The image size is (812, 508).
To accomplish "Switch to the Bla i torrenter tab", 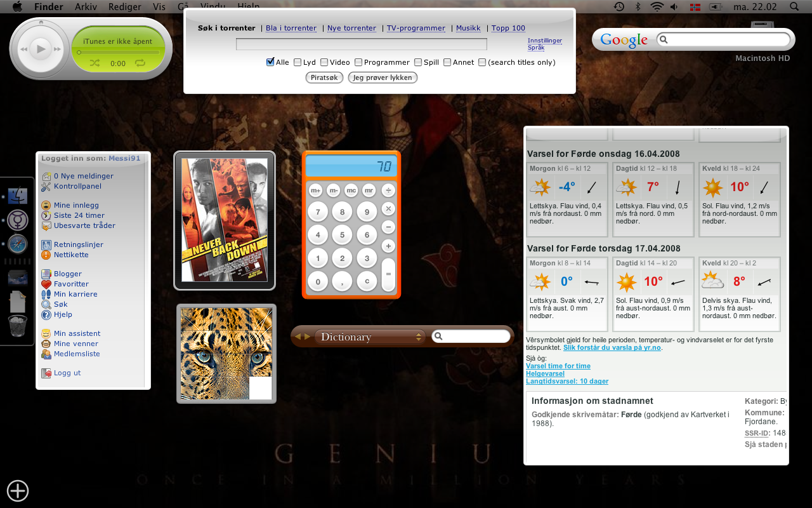I will tap(291, 28).
